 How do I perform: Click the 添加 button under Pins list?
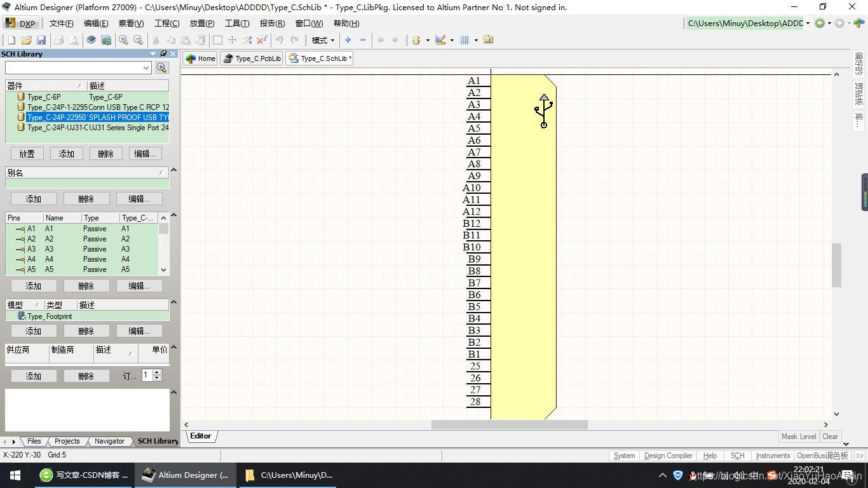coord(33,286)
